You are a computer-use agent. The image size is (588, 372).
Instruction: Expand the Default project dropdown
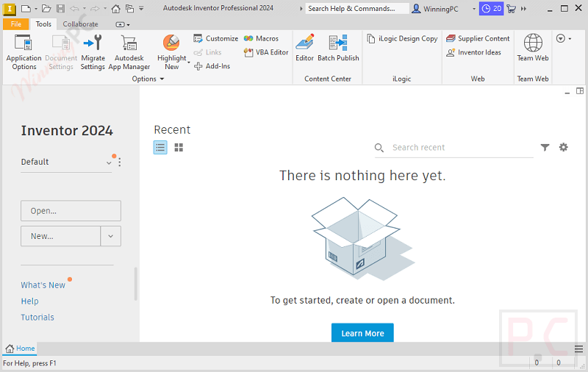109,162
